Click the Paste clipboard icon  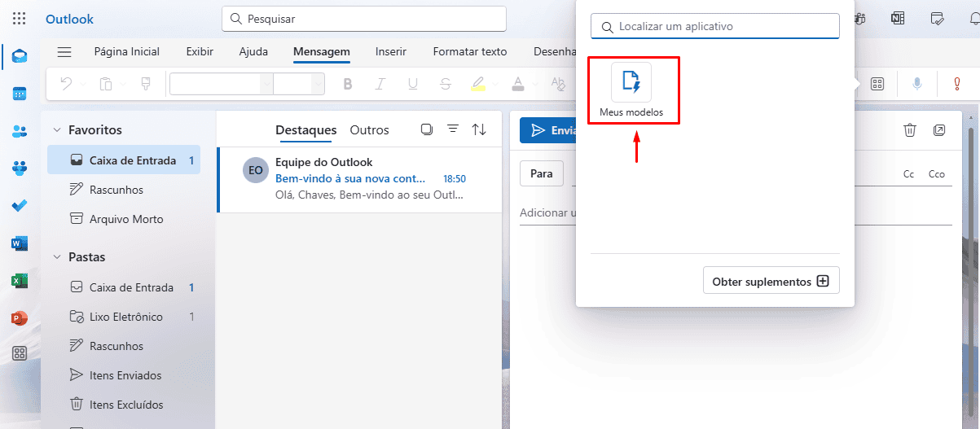[x=106, y=84]
